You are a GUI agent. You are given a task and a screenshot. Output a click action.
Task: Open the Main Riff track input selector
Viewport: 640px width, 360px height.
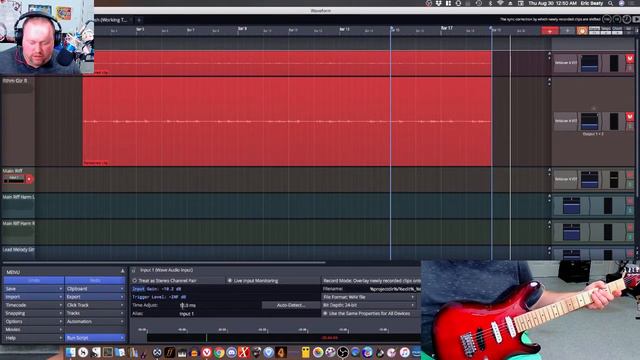[13, 179]
